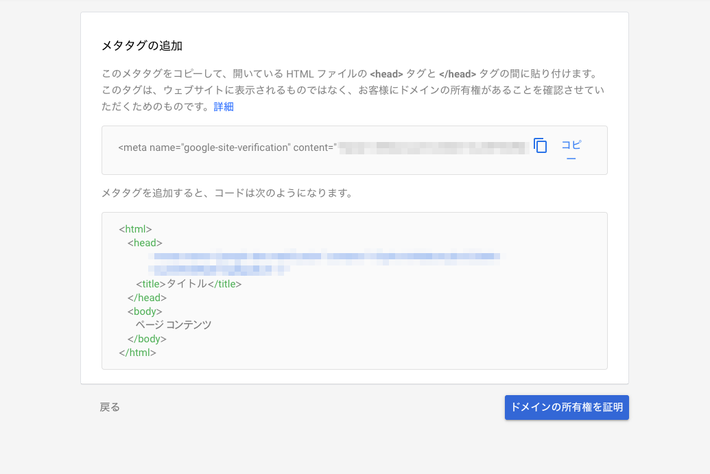
Task: Click the ドメインの所有権を証明 button
Action: [x=566, y=407]
